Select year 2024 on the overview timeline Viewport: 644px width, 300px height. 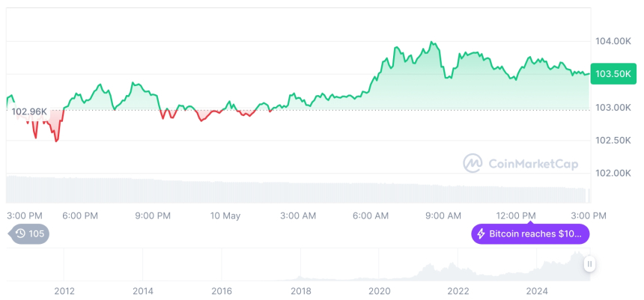click(537, 290)
